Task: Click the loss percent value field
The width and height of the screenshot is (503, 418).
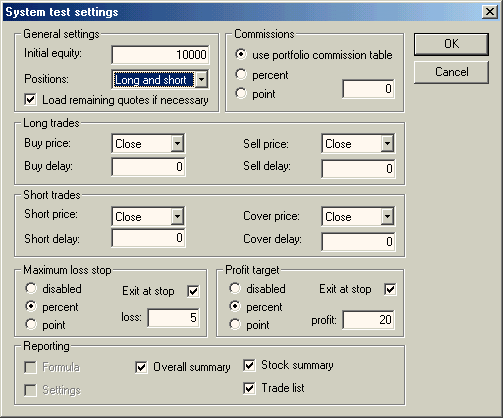Action: coord(173,318)
